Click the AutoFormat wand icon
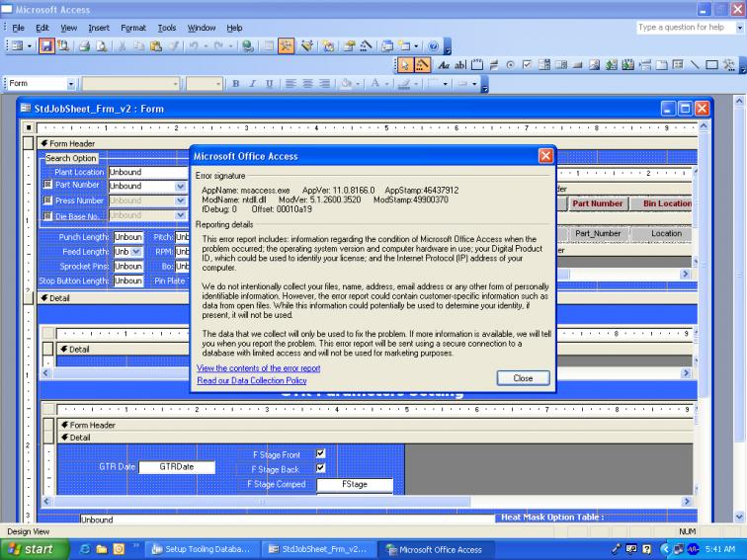The height and width of the screenshot is (560, 747). coord(307,46)
